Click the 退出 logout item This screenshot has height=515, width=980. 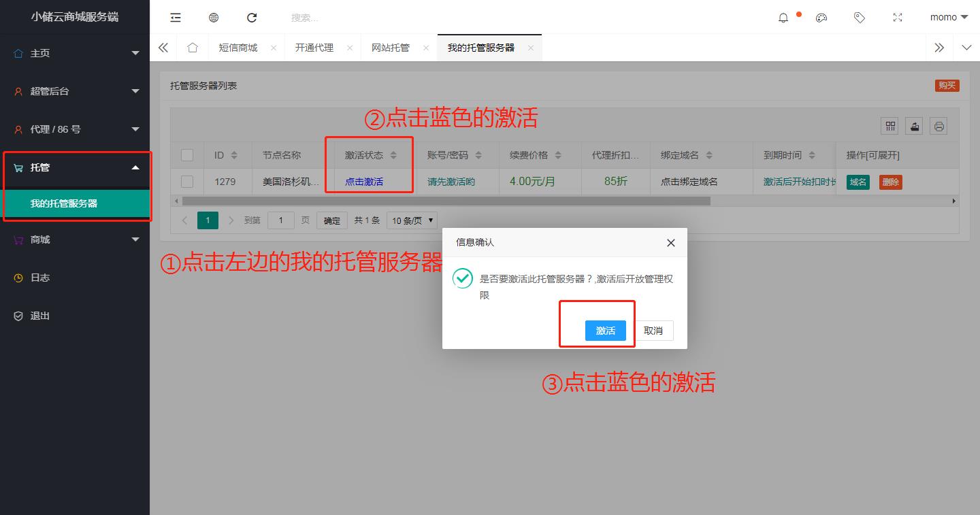click(x=75, y=316)
